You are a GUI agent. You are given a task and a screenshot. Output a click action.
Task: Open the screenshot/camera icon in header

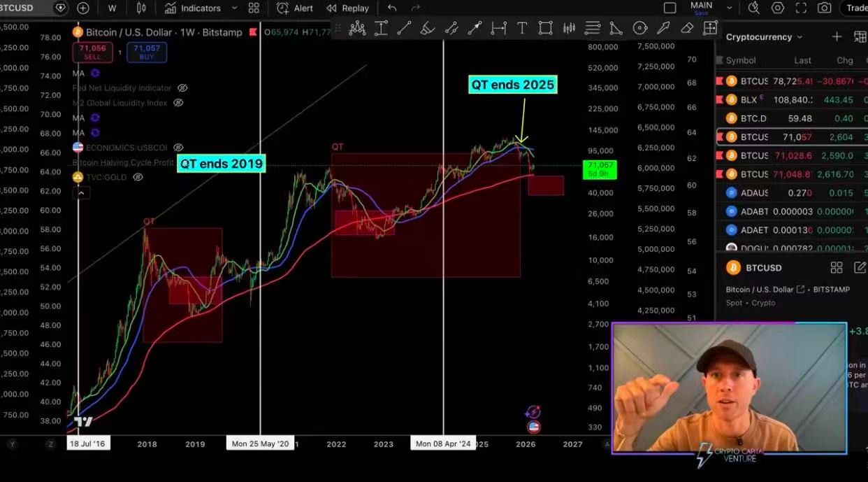click(x=825, y=8)
